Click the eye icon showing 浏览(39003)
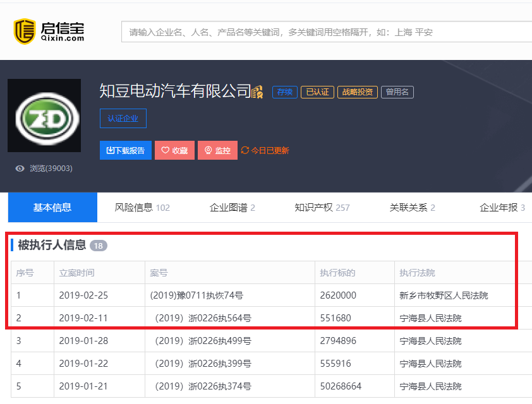The width and height of the screenshot is (532, 404). click(x=20, y=168)
